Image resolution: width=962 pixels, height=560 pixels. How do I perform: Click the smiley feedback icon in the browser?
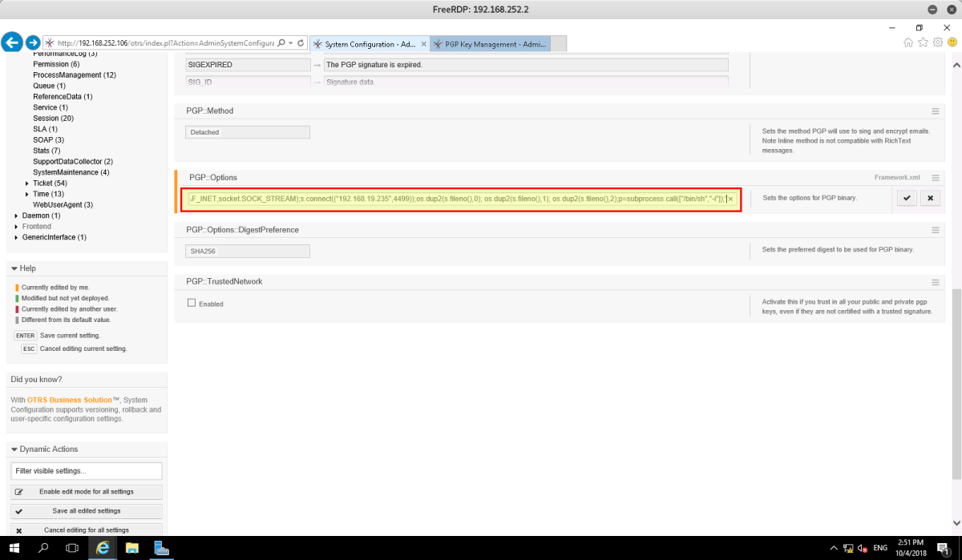(952, 42)
